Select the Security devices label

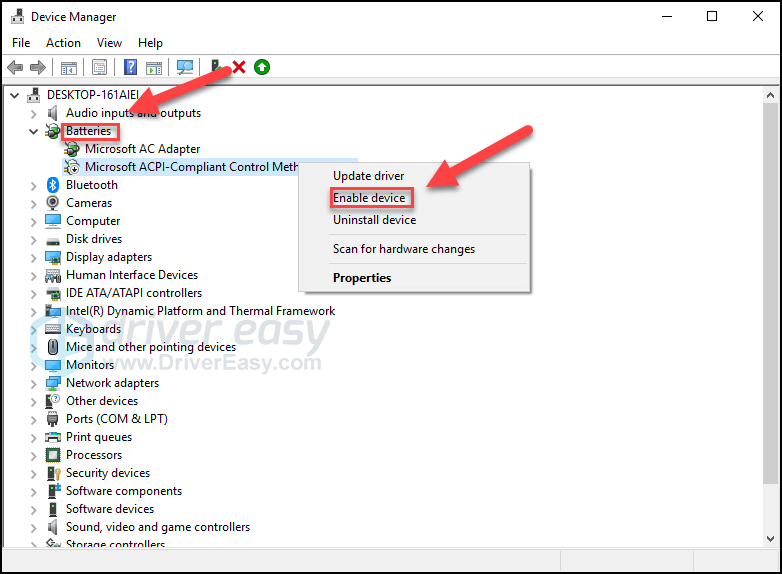108,473
